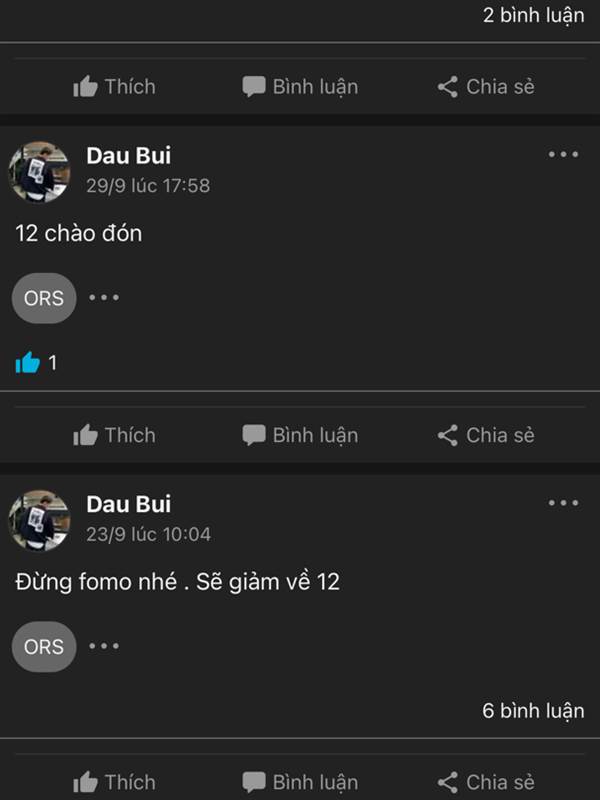Tap Thích below the "2 bình luận" count

tap(114, 87)
